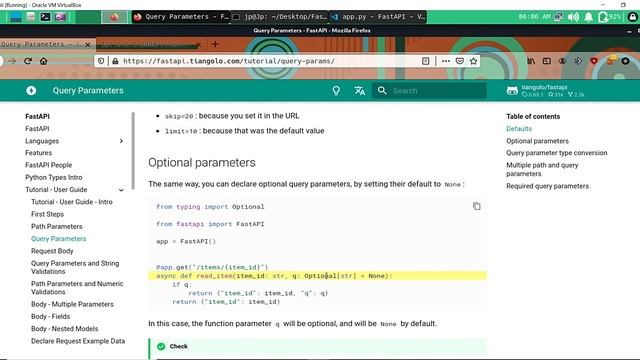Open page actions three-dot menu
The width and height of the screenshot is (640, 360).
(446, 61)
